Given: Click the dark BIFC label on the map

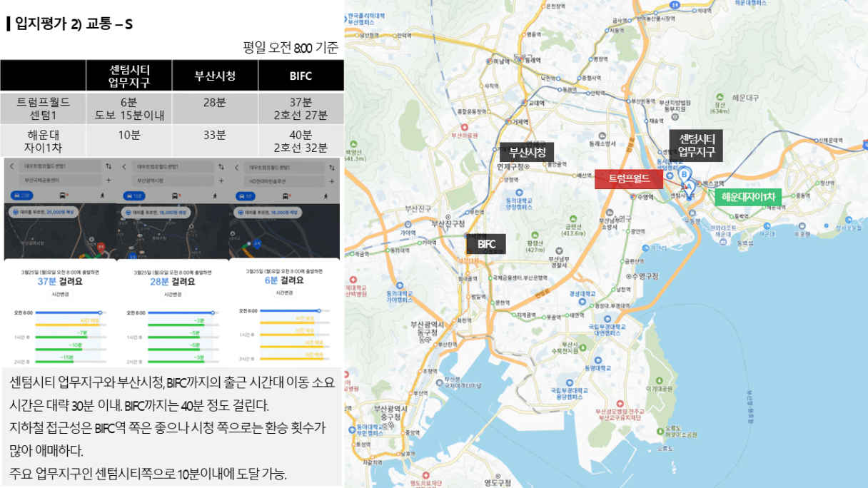Looking at the screenshot, I should coord(486,244).
